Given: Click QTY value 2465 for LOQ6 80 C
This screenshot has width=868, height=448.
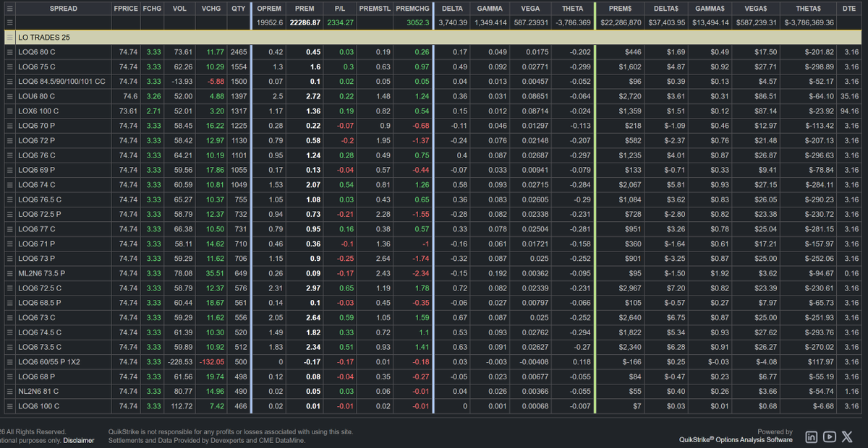Looking at the screenshot, I should click(238, 52).
